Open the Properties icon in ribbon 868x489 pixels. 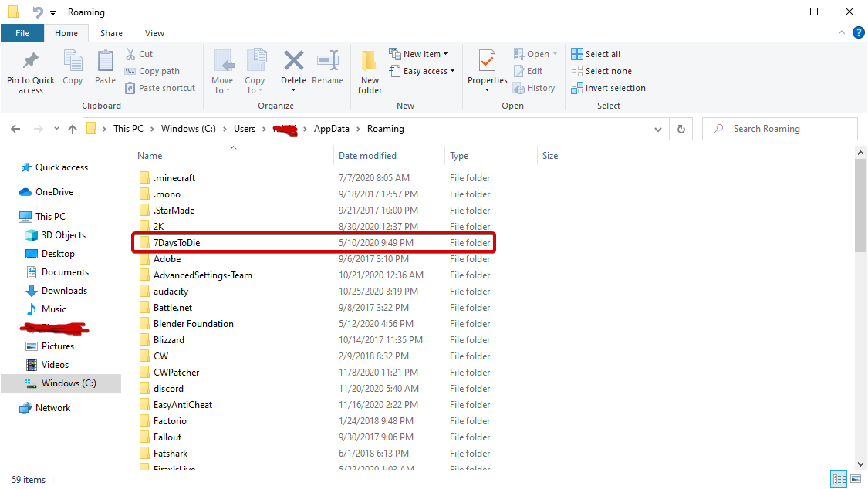(x=487, y=62)
